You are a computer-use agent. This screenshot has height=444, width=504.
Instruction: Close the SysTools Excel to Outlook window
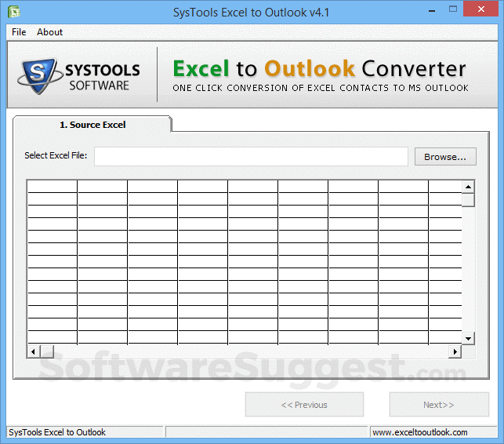(480, 9)
